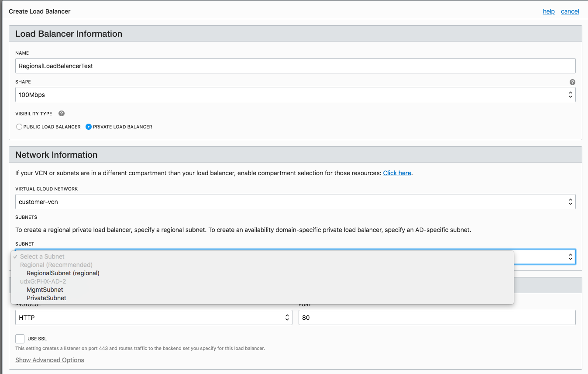Screen dimensions: 588x374
Task: Click the 'Select a Subnet' placeholder option
Action: coord(42,256)
